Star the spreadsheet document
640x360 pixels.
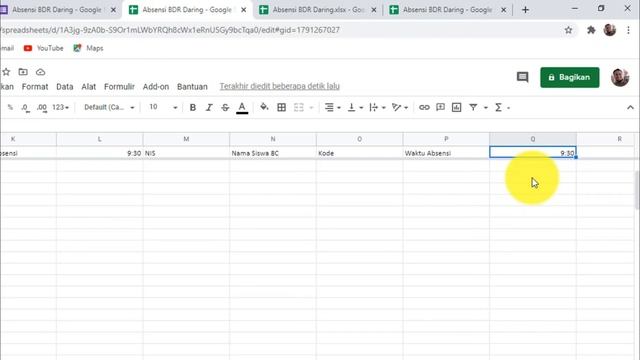tap(6, 72)
